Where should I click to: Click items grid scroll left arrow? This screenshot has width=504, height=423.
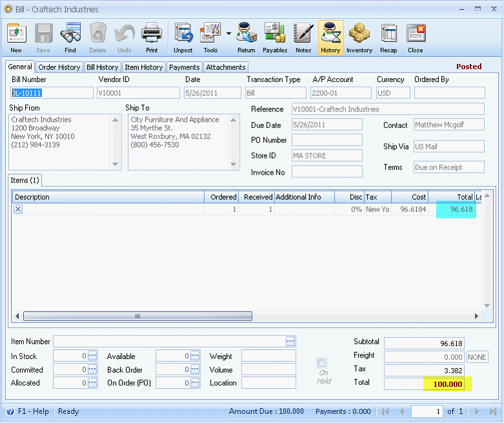coord(17,316)
